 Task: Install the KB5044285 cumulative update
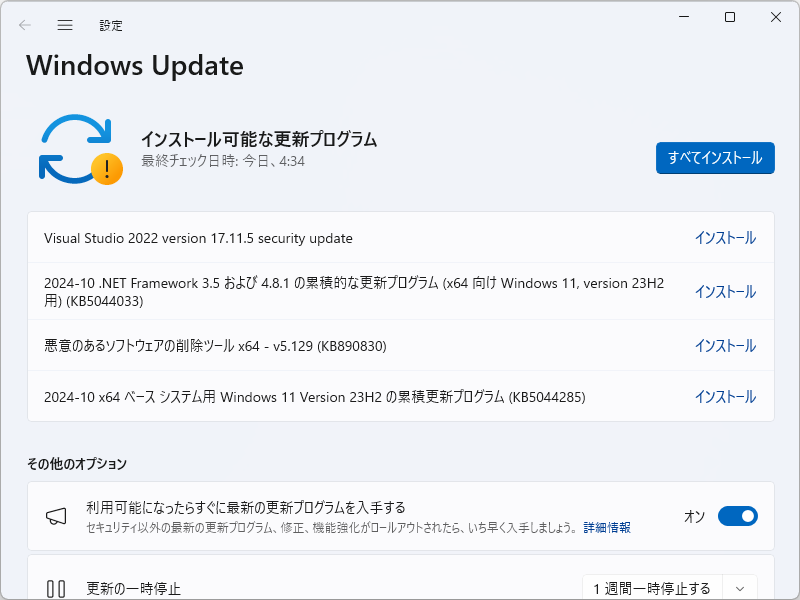click(x=726, y=397)
